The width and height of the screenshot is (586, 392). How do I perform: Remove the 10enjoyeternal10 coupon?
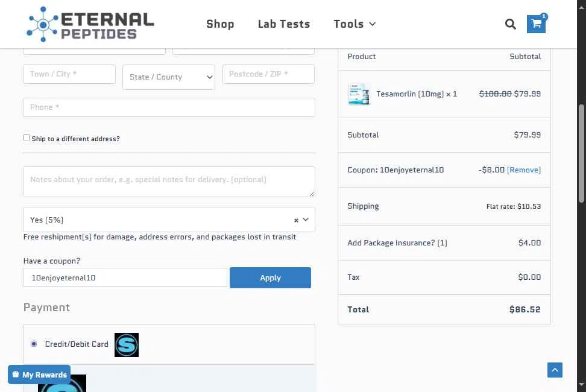pos(523,170)
